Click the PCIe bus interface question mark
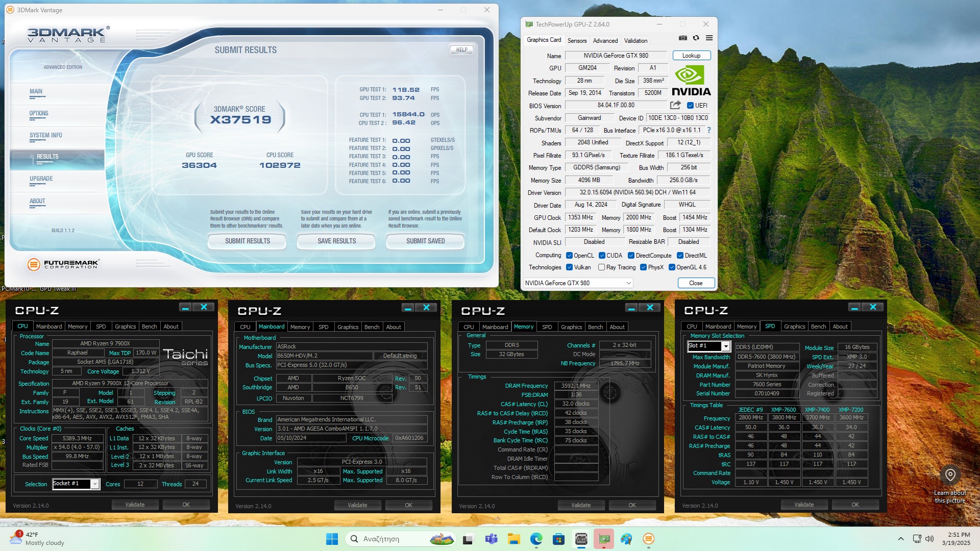Viewport: 980px width, 551px height. (709, 130)
